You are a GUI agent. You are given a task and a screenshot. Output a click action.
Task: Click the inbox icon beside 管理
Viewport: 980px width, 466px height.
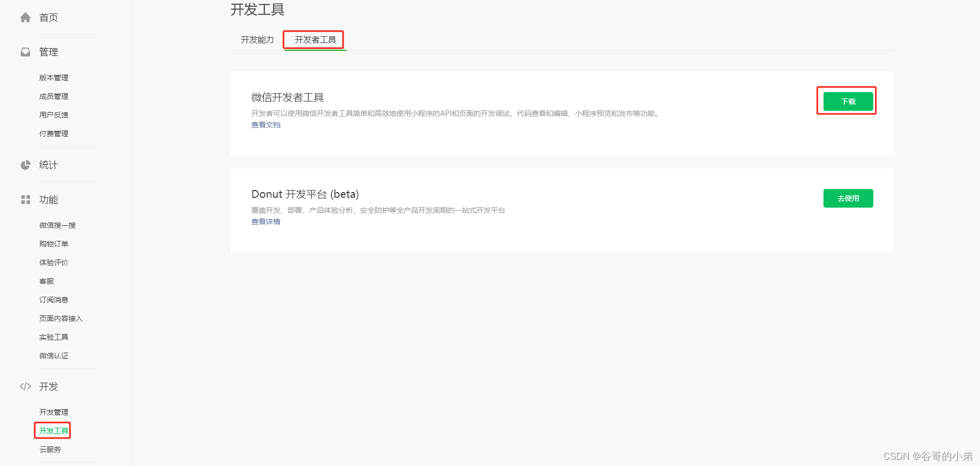coord(25,52)
